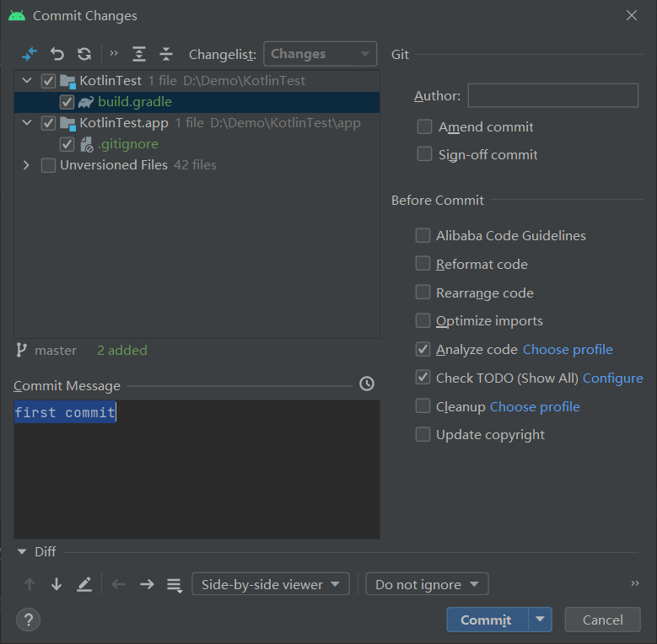Collapse the KotlinTest tree node

coord(27,80)
